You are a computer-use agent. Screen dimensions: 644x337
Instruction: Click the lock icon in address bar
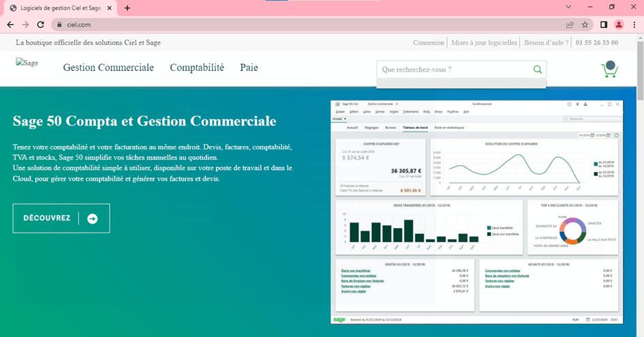[59, 25]
